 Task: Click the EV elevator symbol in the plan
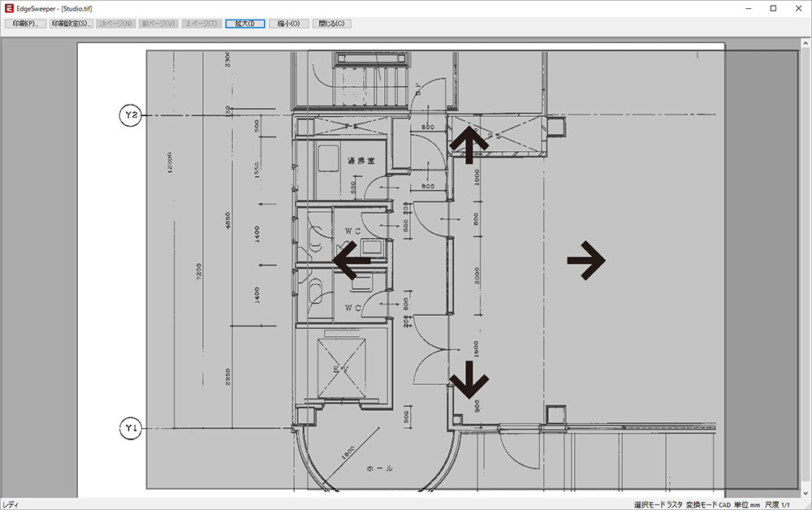pos(341,366)
